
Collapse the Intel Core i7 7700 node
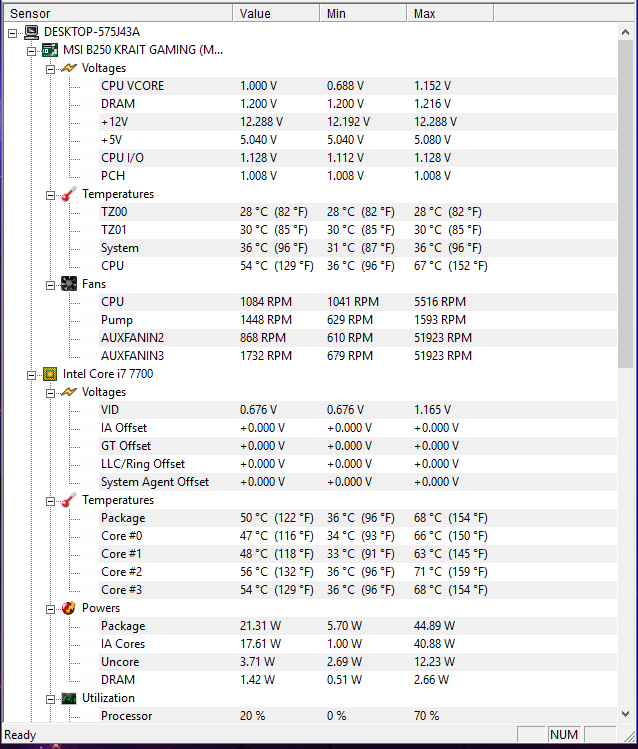(x=32, y=375)
